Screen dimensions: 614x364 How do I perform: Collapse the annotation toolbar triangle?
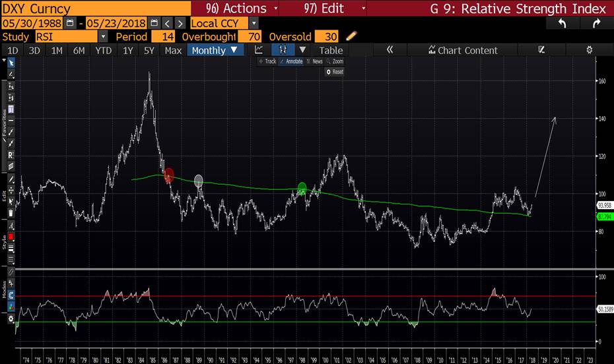pyautogui.click(x=4, y=61)
